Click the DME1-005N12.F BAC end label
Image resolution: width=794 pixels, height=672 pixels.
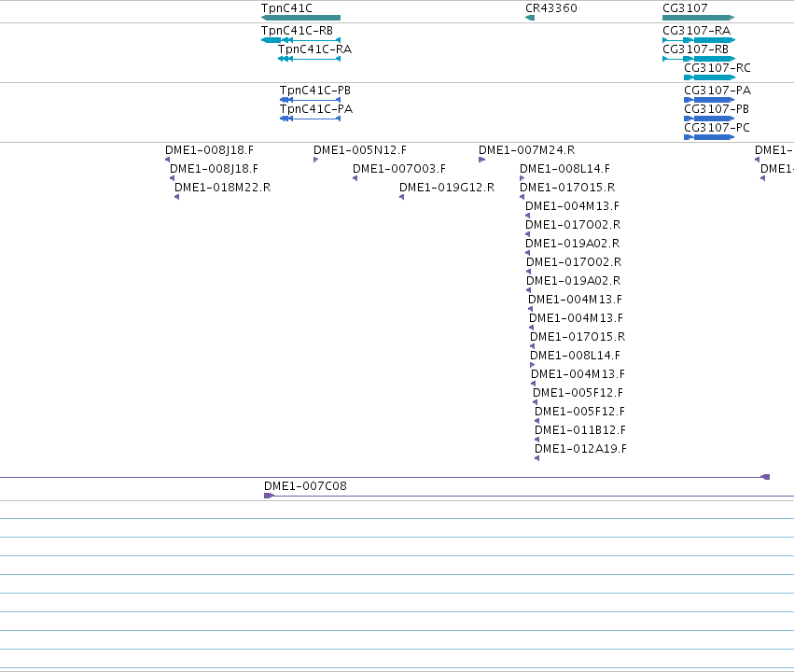coord(359,150)
